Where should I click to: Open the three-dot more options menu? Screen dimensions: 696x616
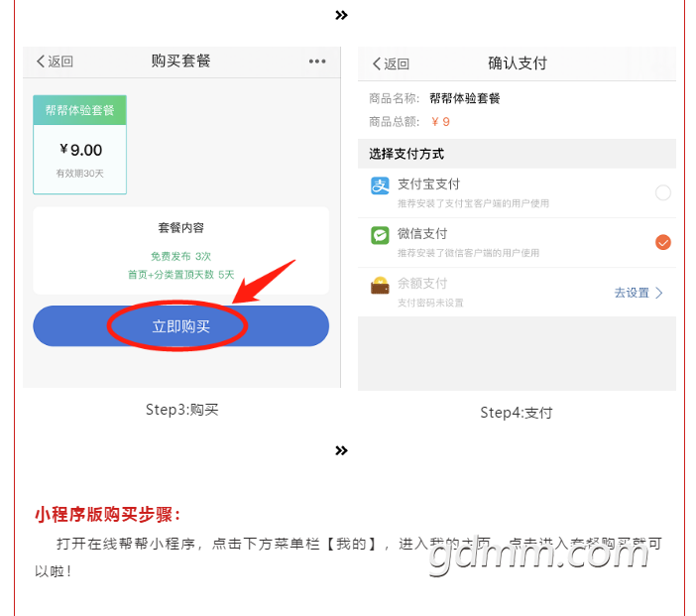(316, 62)
